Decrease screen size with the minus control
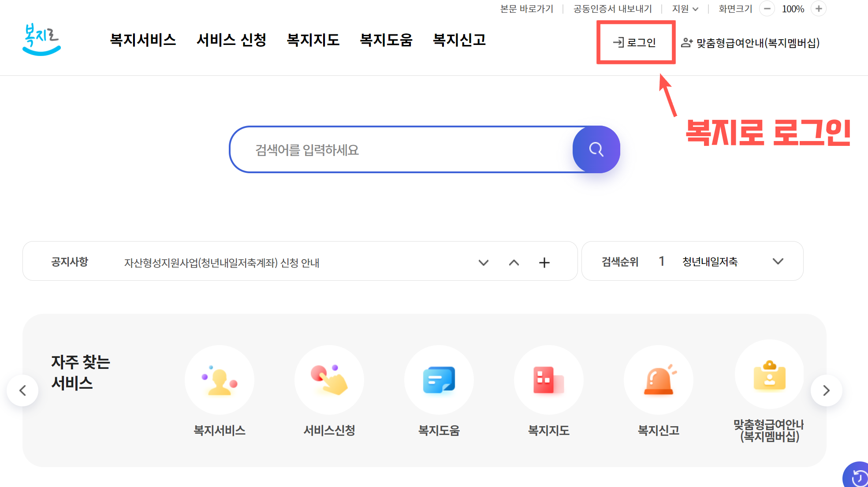This screenshot has width=868, height=487. pos(767,8)
